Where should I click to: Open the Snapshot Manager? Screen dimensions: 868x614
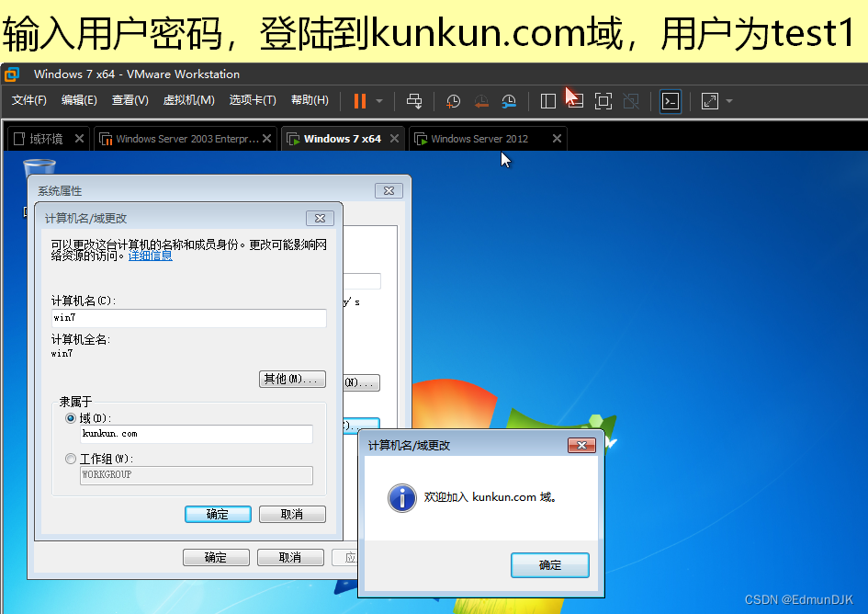tap(508, 101)
